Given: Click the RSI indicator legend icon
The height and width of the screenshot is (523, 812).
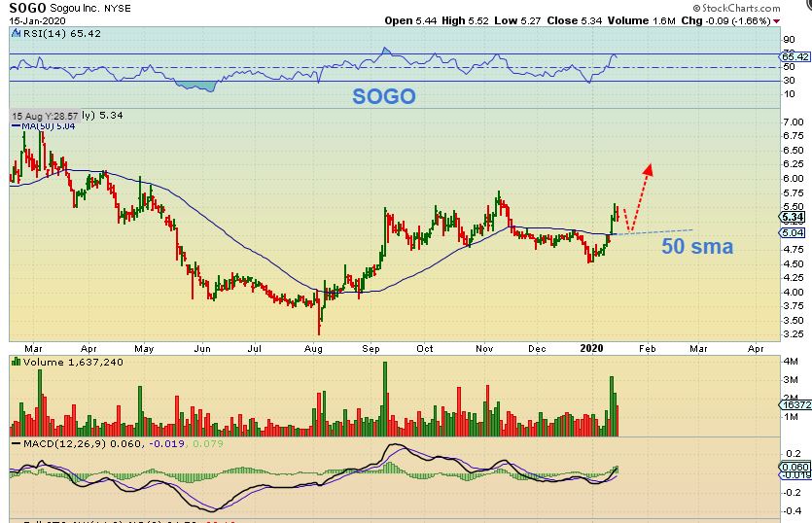Looking at the screenshot, I should [x=17, y=34].
